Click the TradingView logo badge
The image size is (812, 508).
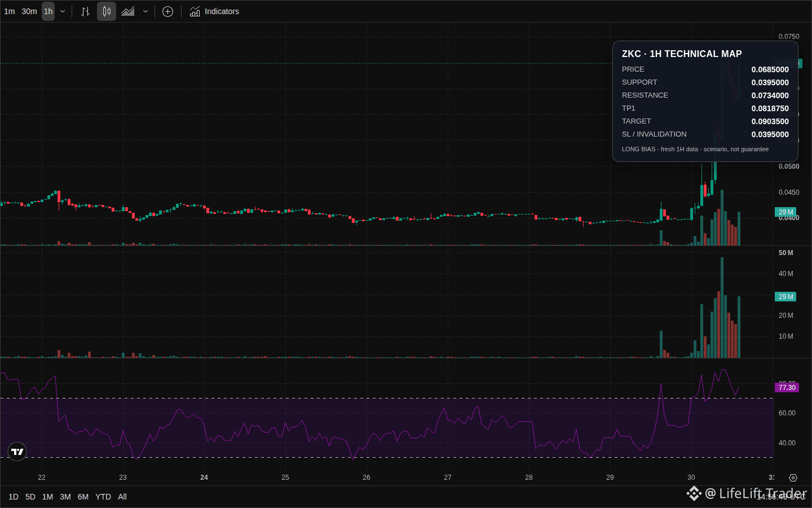pos(17,452)
